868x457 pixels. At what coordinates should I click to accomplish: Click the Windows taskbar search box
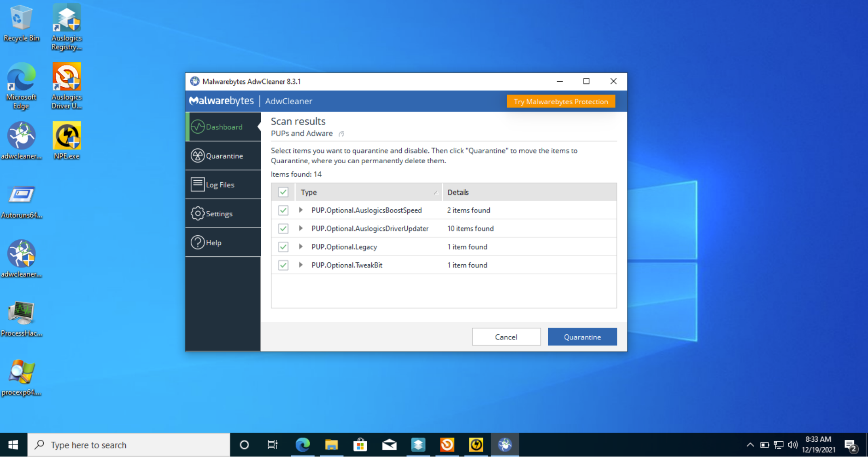pos(129,445)
